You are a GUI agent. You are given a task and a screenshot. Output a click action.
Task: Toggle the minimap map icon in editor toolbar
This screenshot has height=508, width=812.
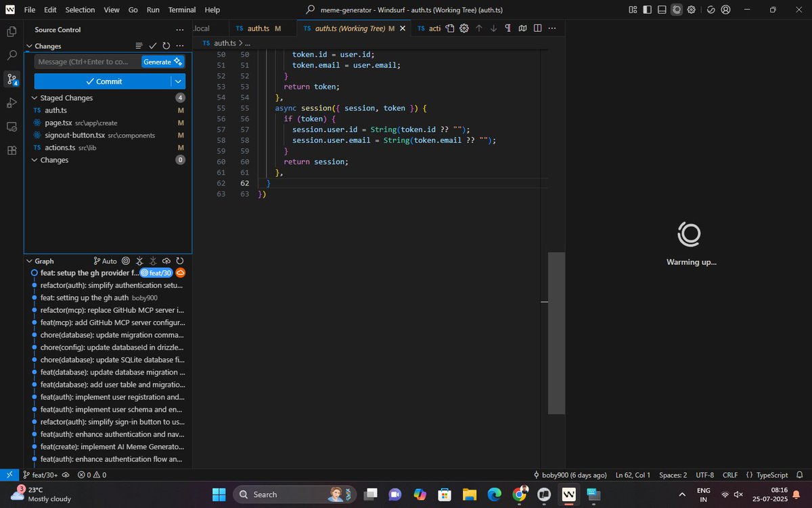tap(522, 28)
